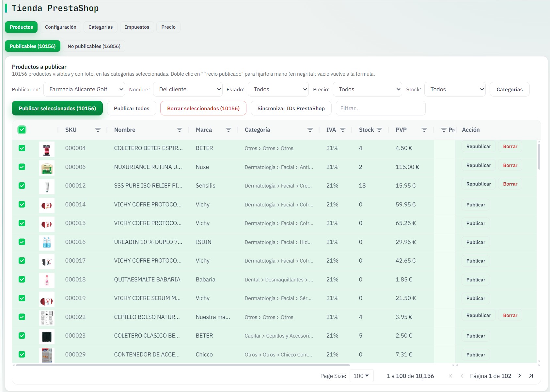The width and height of the screenshot is (550, 392).
Task: Select the '115.00 €' price cell
Action: 407,167
